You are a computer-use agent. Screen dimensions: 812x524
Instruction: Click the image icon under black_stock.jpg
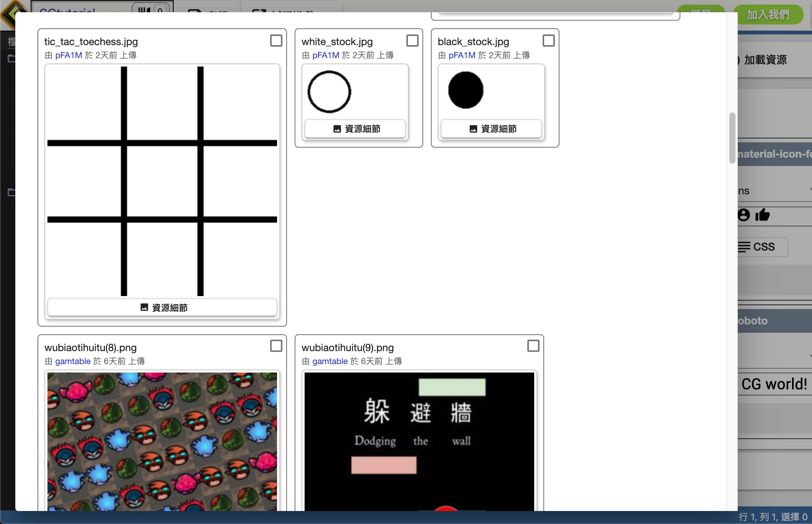click(x=473, y=129)
